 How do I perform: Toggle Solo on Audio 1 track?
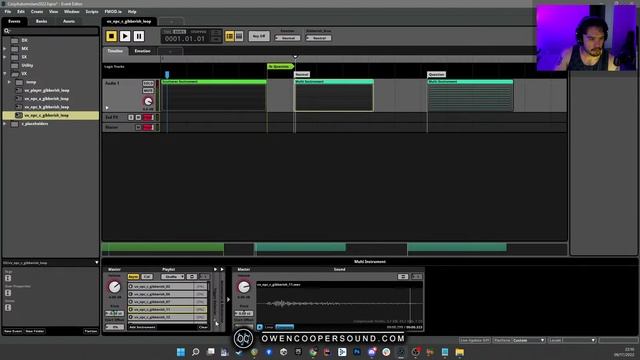tap(148, 83)
